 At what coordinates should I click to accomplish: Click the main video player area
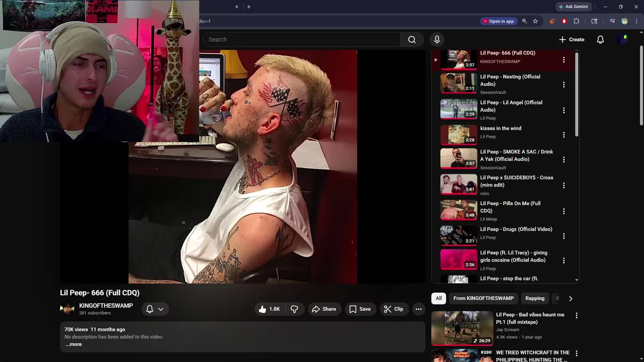(243, 166)
